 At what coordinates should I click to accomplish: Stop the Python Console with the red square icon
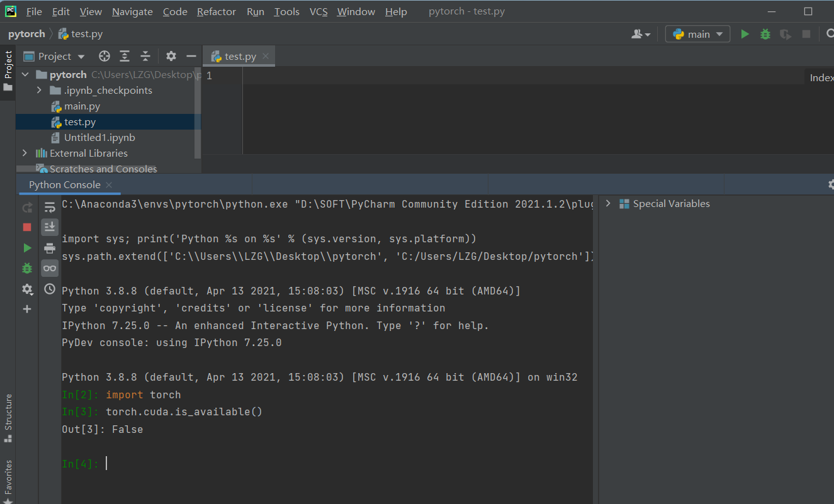[26, 227]
